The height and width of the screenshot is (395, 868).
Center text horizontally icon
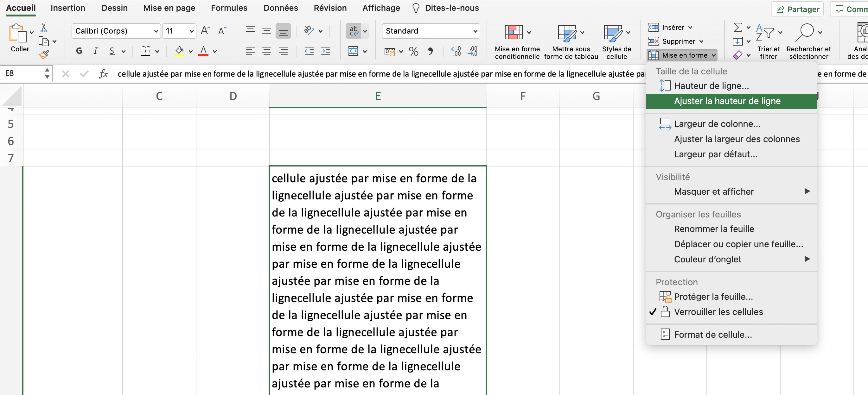pos(266,51)
